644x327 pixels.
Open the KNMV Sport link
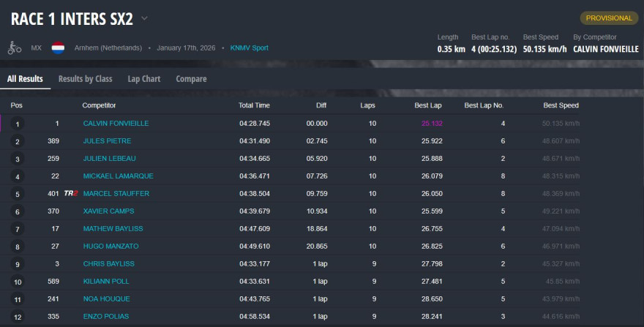coord(249,48)
